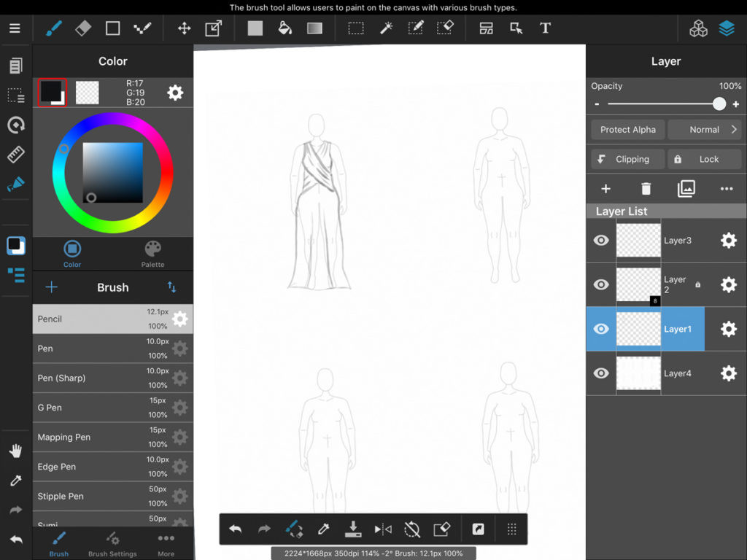
Task: Select the Selection Pen tool
Action: 416,28
